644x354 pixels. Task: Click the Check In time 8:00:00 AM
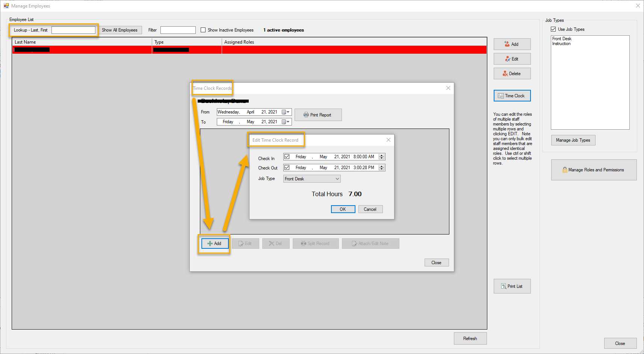(364, 157)
